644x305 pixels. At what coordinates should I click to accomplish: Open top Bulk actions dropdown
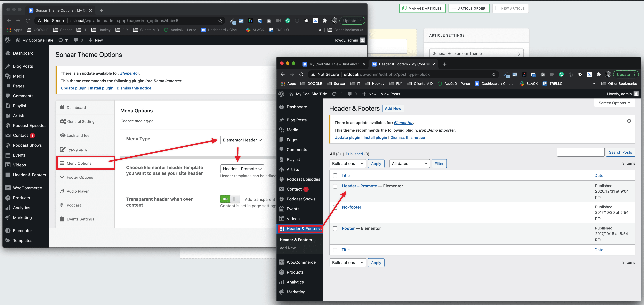[348, 164]
